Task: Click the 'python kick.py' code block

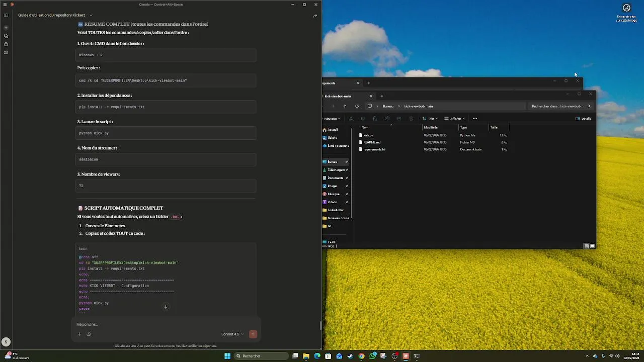Action: [166, 133]
